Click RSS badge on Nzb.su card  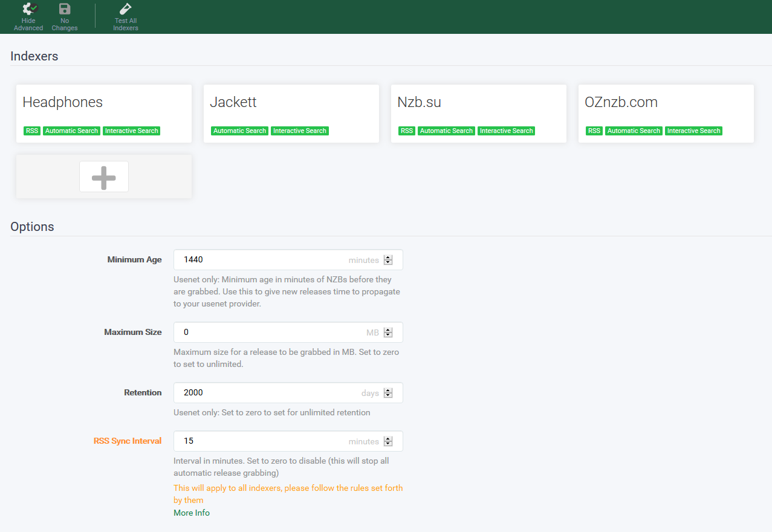pos(407,131)
